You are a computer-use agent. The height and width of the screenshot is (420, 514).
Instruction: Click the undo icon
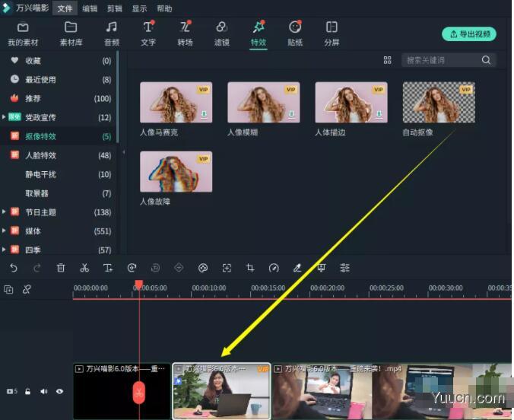point(14,268)
